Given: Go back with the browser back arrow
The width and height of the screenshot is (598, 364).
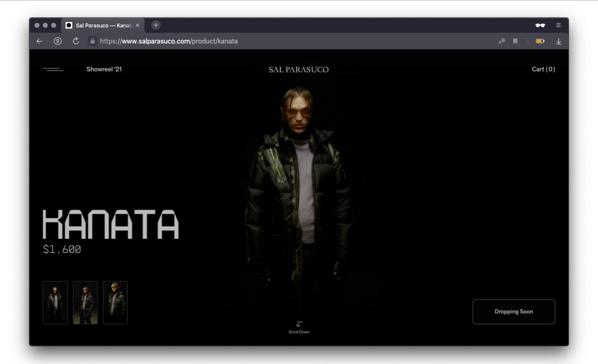Looking at the screenshot, I should click(39, 41).
